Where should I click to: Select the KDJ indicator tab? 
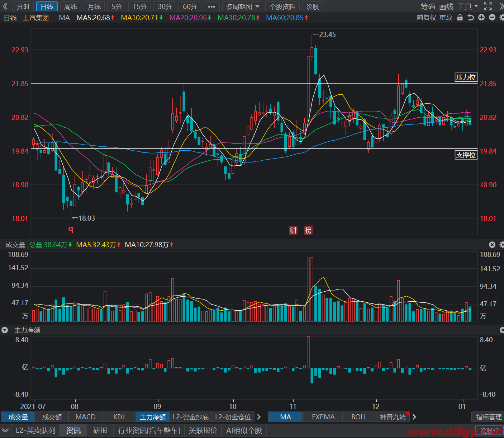[119, 417]
